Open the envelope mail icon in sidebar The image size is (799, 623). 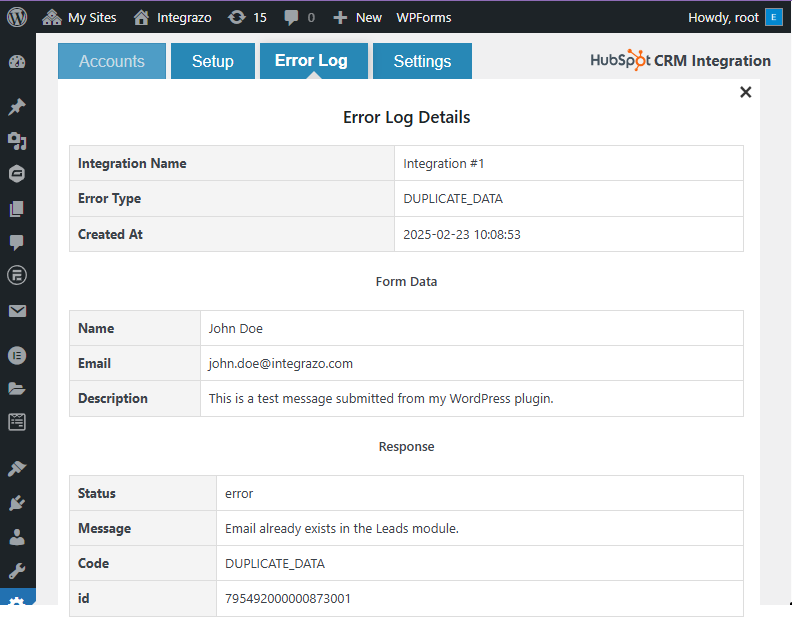17,311
